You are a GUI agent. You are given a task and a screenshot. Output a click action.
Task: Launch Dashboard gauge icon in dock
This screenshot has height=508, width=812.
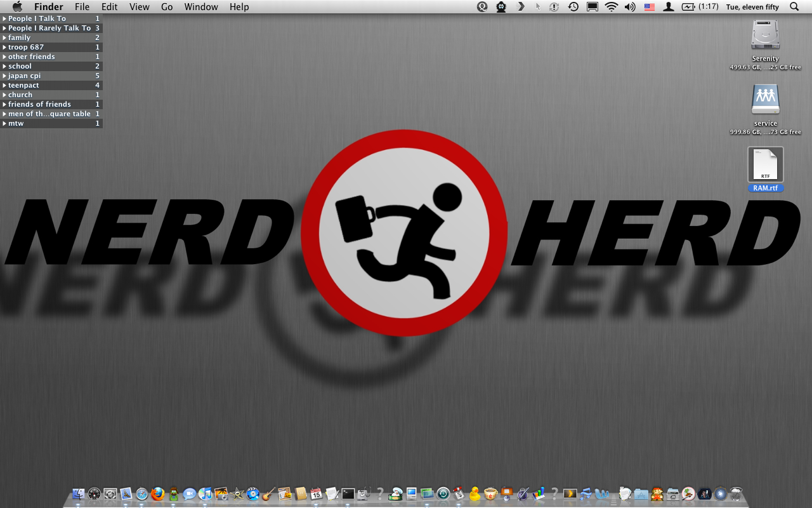(95, 493)
